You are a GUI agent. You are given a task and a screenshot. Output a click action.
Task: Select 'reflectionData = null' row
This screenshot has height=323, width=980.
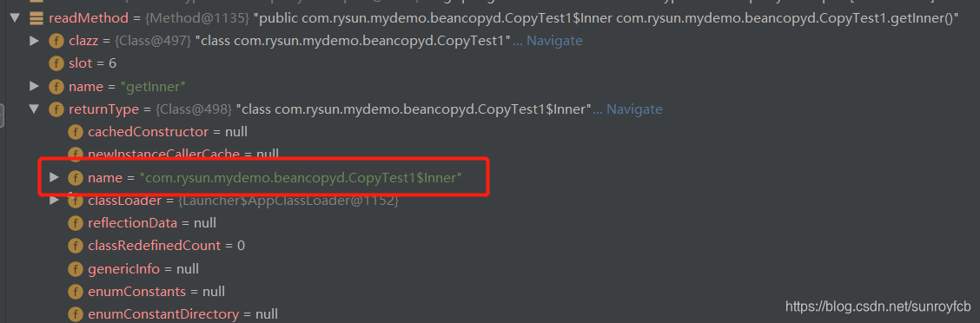tap(152, 223)
